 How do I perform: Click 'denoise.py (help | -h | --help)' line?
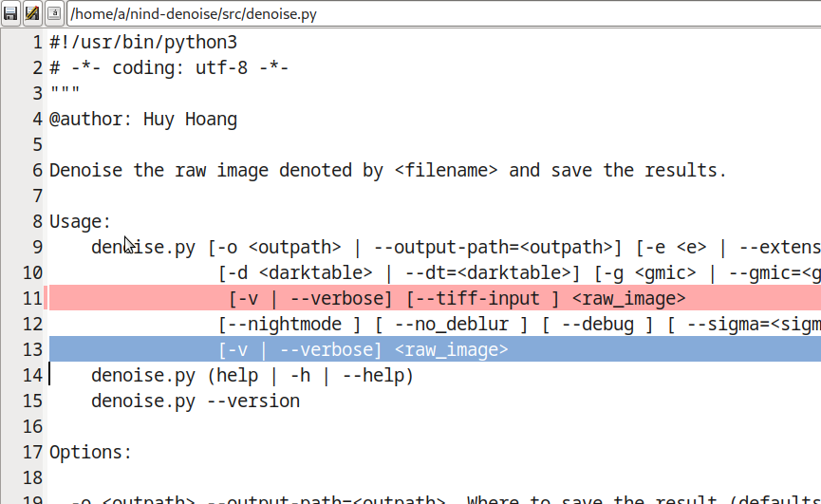point(252,376)
